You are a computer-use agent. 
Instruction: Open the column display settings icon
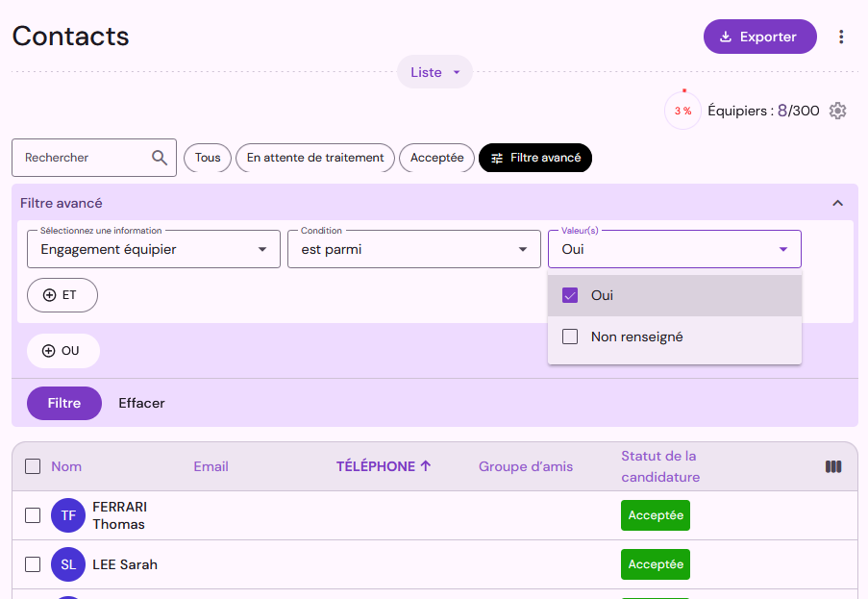click(833, 466)
